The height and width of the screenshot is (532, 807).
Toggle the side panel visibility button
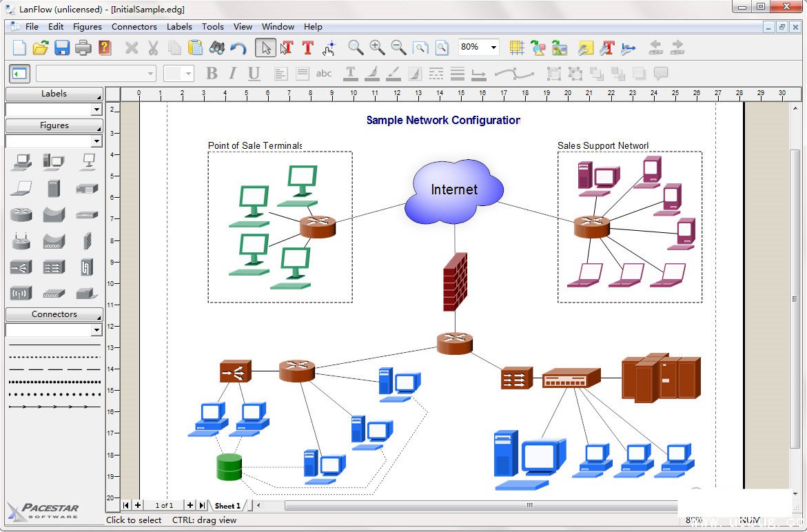coord(19,74)
